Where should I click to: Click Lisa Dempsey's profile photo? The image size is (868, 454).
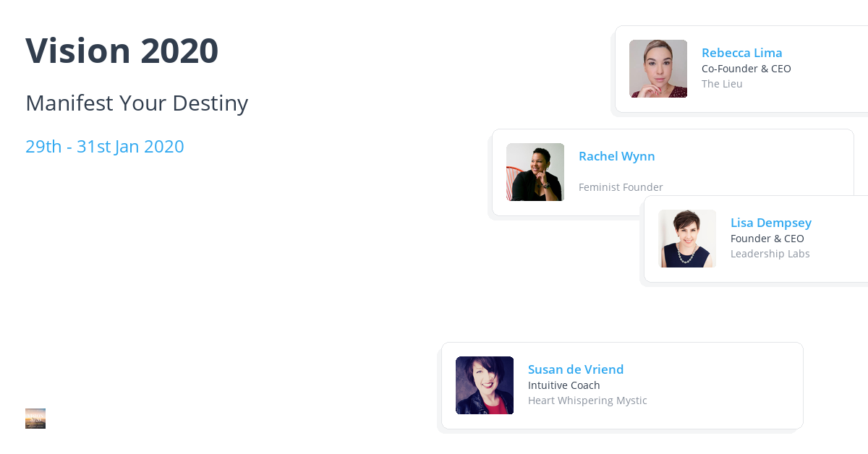click(687, 239)
